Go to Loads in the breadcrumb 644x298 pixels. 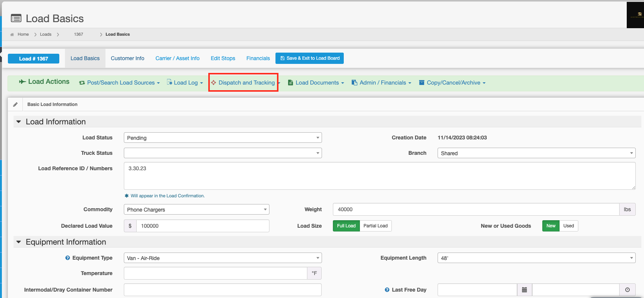pyautogui.click(x=46, y=35)
